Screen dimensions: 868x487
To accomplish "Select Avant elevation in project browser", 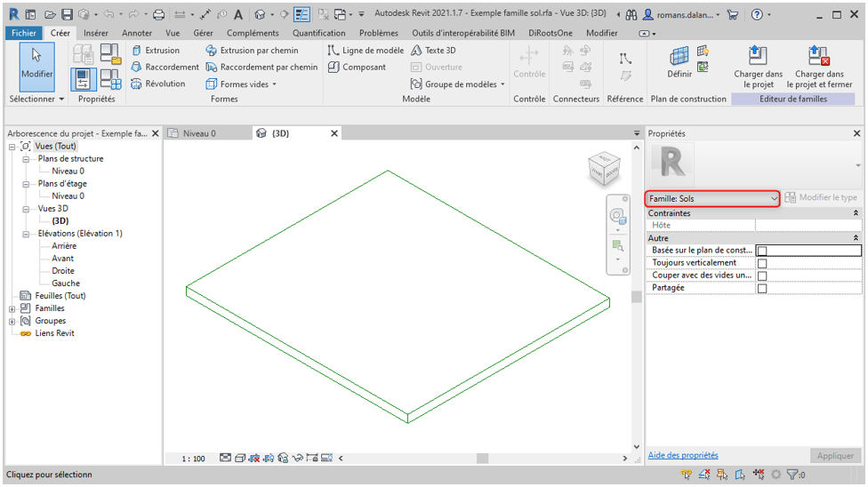I will [62, 259].
